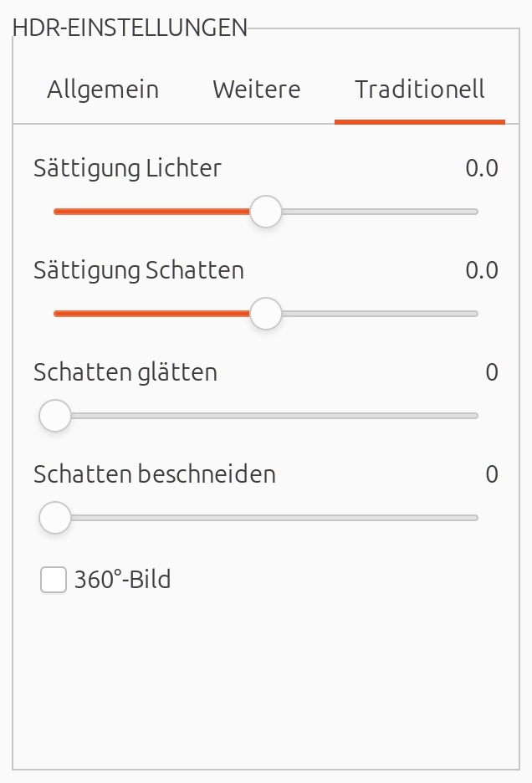Click the Schatten beschneiden label
The image size is (532, 783).
[x=155, y=474]
